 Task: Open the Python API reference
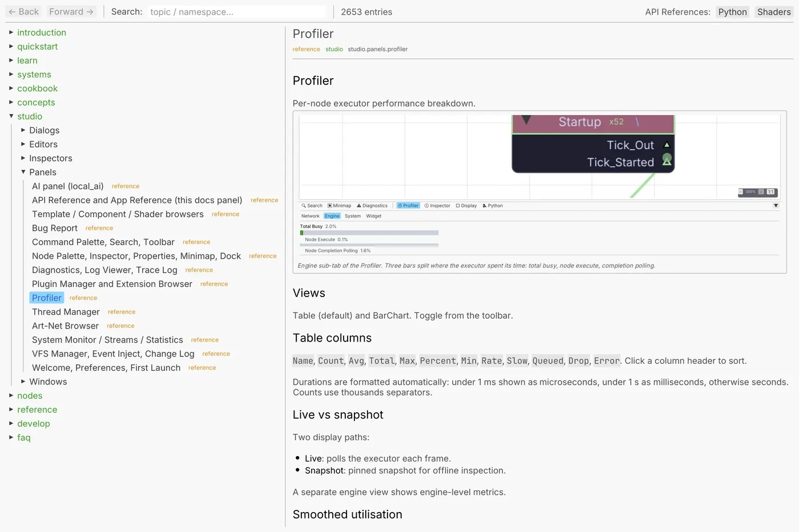(x=732, y=12)
